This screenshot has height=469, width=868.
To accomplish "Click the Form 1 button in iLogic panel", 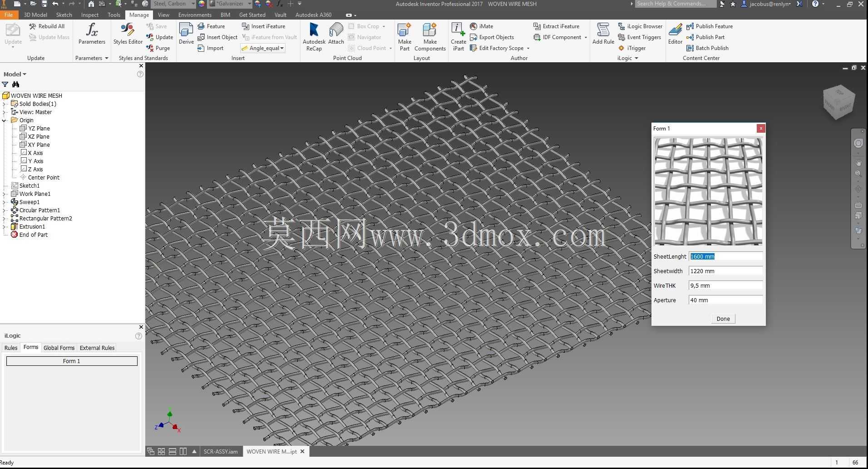I will tap(72, 361).
